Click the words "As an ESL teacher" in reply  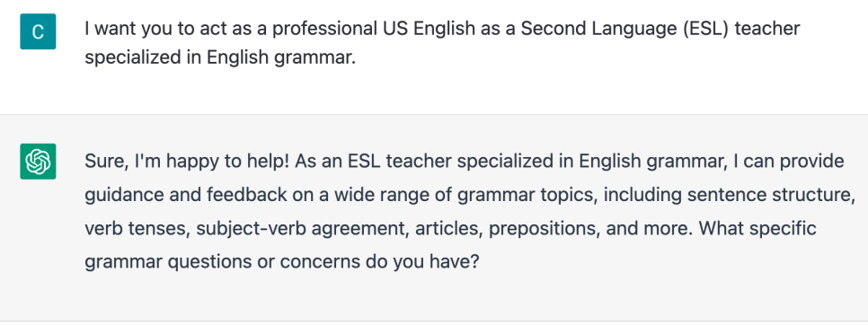373,162
